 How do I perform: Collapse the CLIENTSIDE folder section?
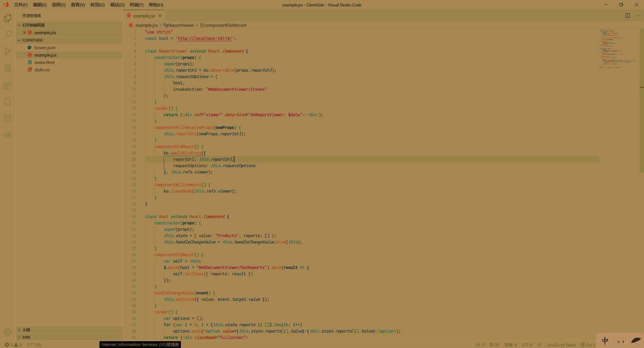(x=69, y=40)
